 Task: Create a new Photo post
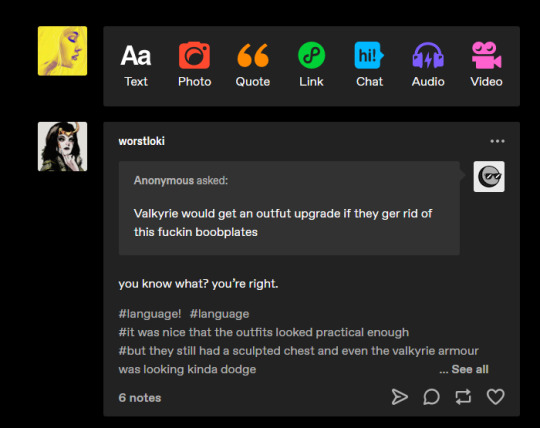point(195,65)
